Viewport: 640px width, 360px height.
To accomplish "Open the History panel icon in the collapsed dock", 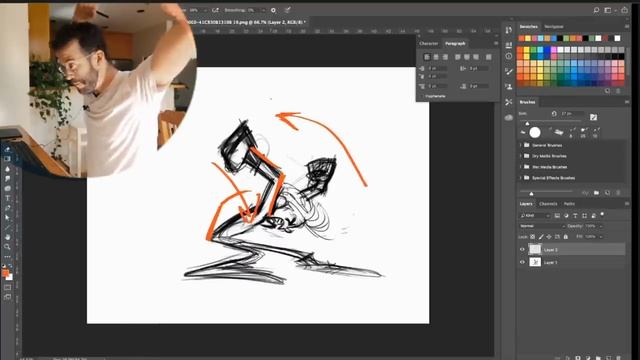I will [x=509, y=30].
